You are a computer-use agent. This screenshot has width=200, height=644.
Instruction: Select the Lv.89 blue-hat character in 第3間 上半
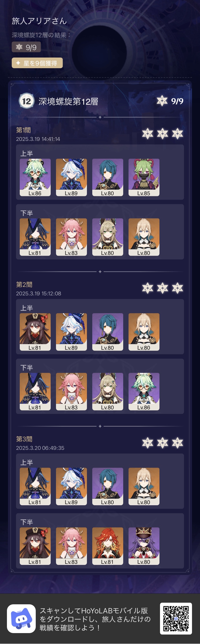pos(71,486)
